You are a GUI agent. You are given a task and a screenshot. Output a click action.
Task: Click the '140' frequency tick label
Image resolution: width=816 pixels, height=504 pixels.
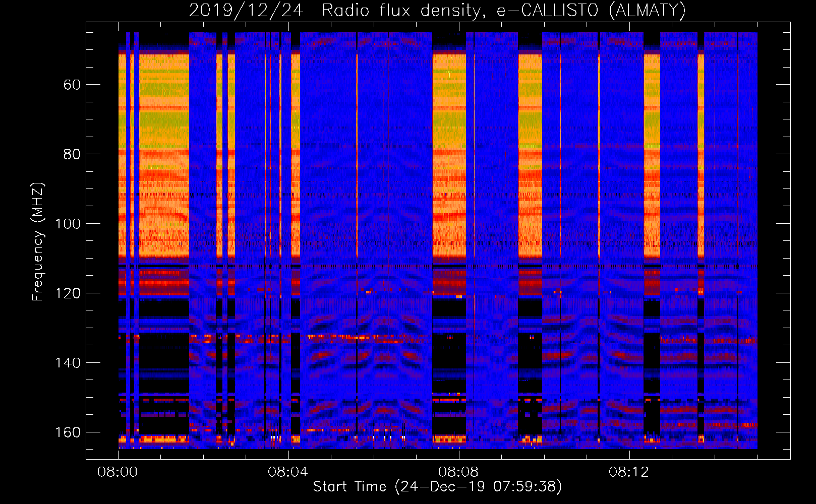point(68,363)
